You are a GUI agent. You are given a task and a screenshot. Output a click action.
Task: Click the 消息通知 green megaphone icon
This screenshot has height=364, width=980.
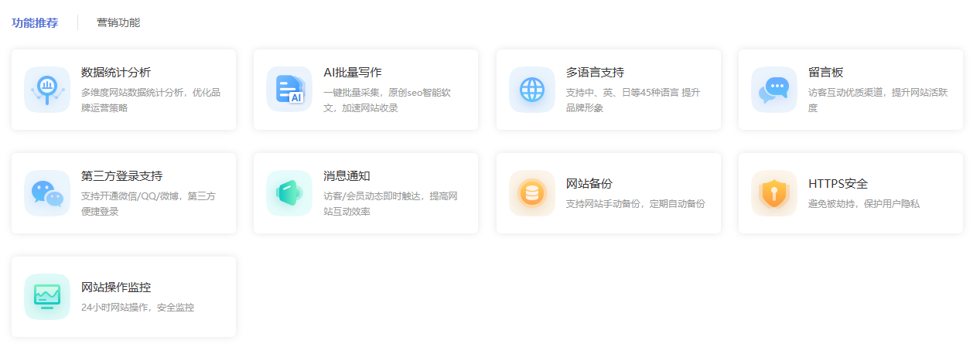pos(289,192)
